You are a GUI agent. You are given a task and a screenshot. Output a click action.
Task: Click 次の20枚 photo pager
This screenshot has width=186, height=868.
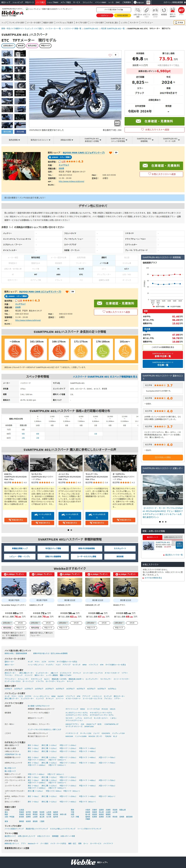coord(21,132)
